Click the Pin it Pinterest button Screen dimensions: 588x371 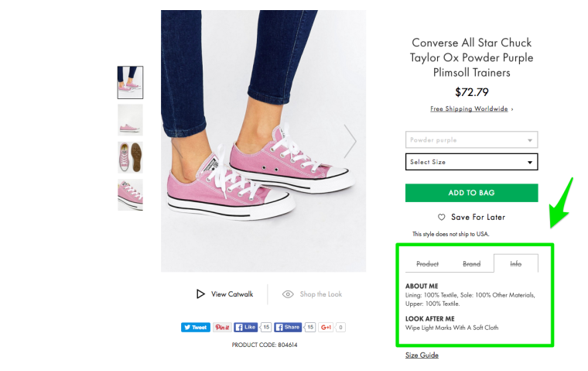click(222, 327)
